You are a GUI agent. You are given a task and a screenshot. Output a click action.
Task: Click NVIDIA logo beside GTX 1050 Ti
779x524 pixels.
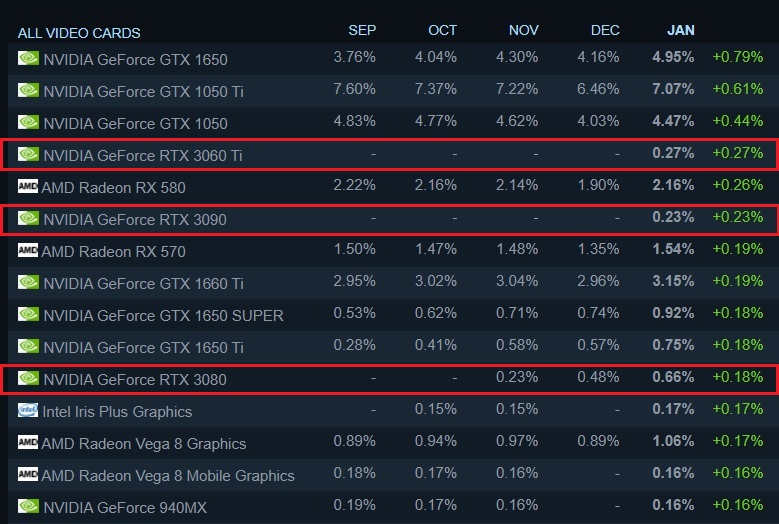28,90
